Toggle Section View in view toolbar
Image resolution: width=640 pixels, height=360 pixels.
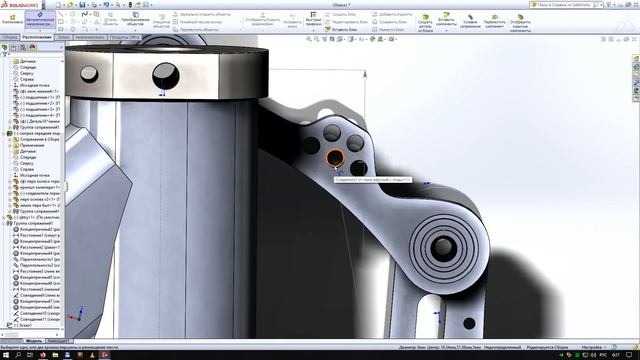pos(332,39)
